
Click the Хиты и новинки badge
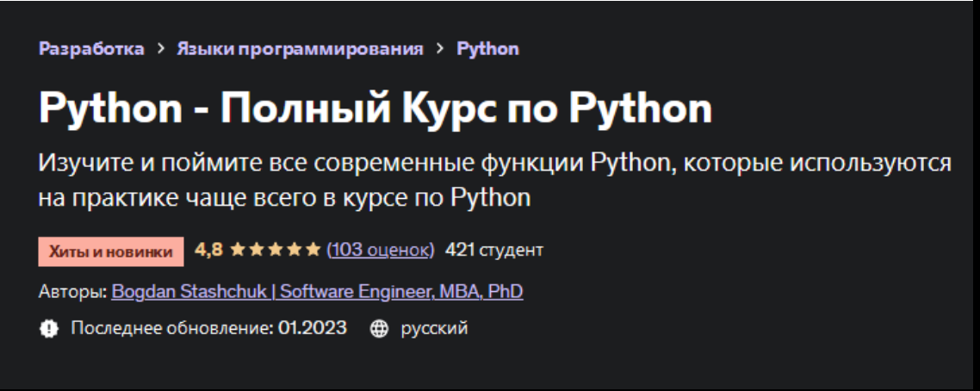coord(110,251)
